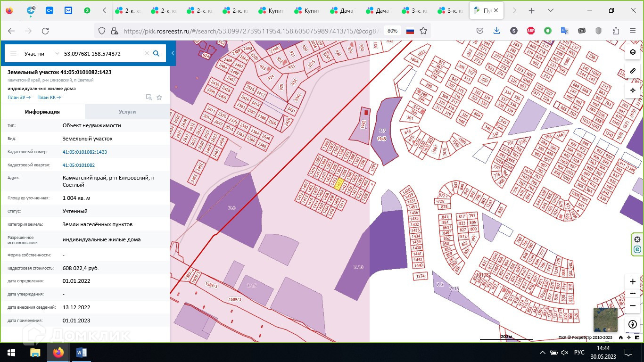The width and height of the screenshot is (644, 362).
Task: Click the blue search magnifier icon
Action: coord(157,54)
